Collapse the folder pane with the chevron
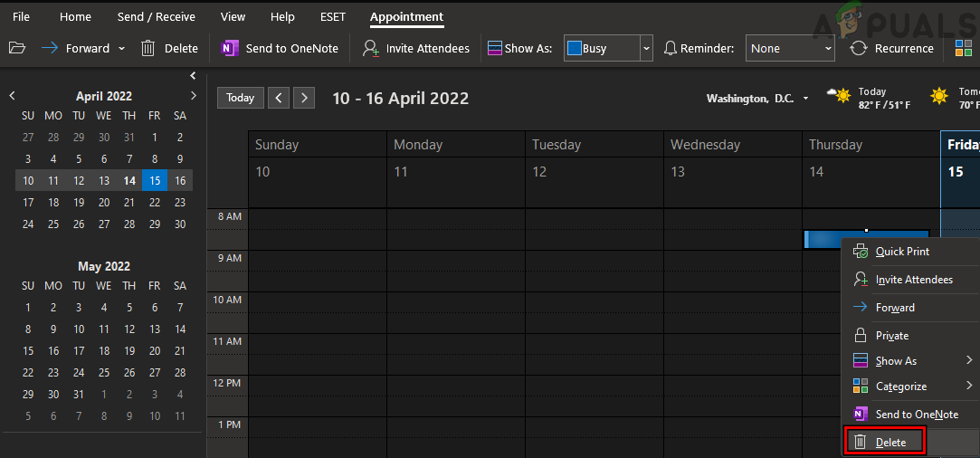 193,76
